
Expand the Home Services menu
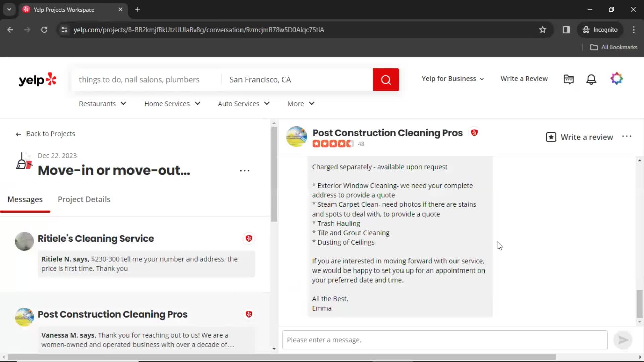[x=172, y=104]
